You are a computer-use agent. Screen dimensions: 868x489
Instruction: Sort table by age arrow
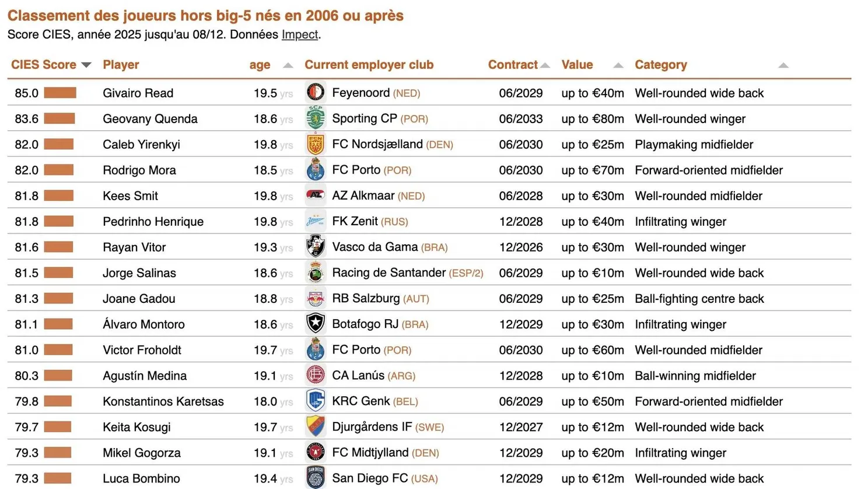[288, 65]
